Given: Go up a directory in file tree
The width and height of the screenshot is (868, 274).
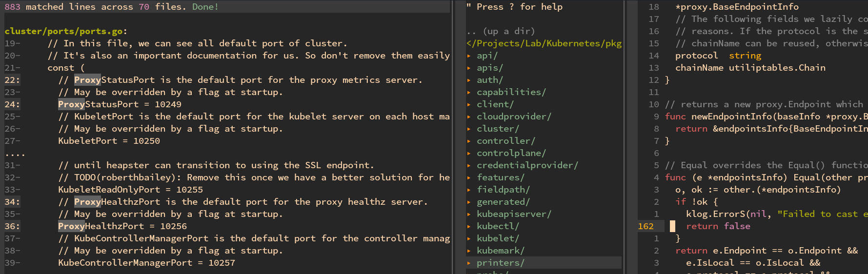Looking at the screenshot, I should [501, 31].
